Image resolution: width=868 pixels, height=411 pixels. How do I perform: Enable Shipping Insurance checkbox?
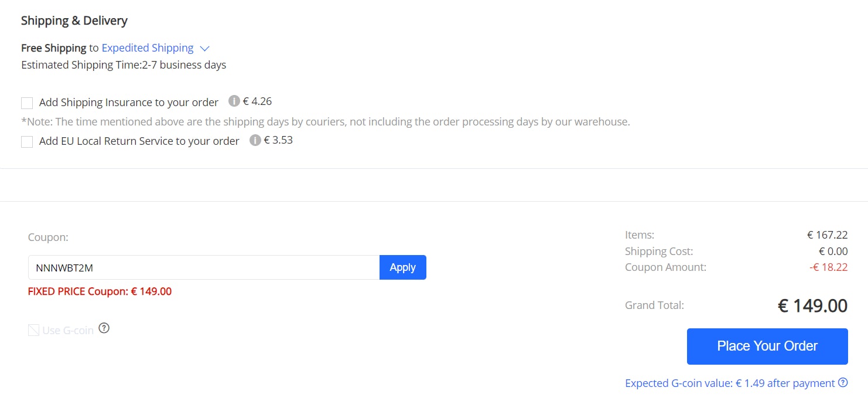click(27, 103)
